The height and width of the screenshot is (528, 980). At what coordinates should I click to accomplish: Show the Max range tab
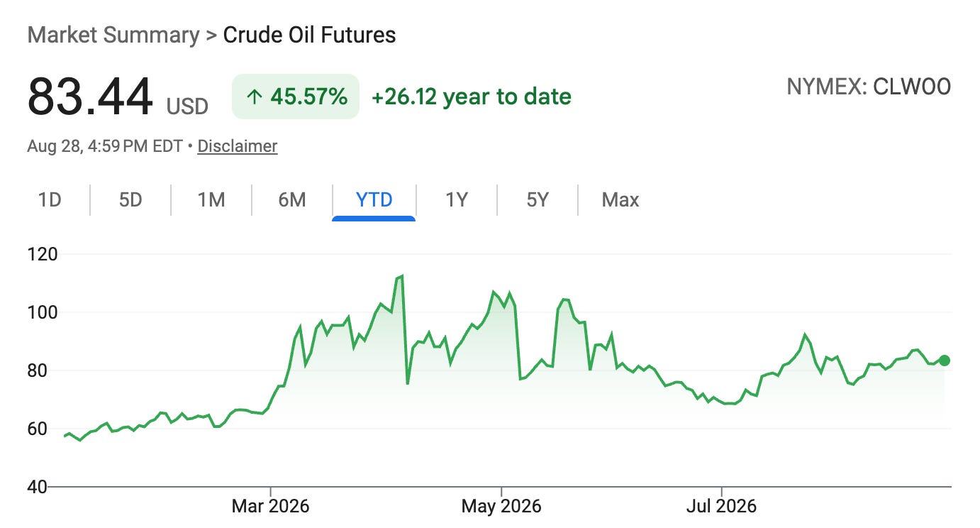[x=620, y=200]
